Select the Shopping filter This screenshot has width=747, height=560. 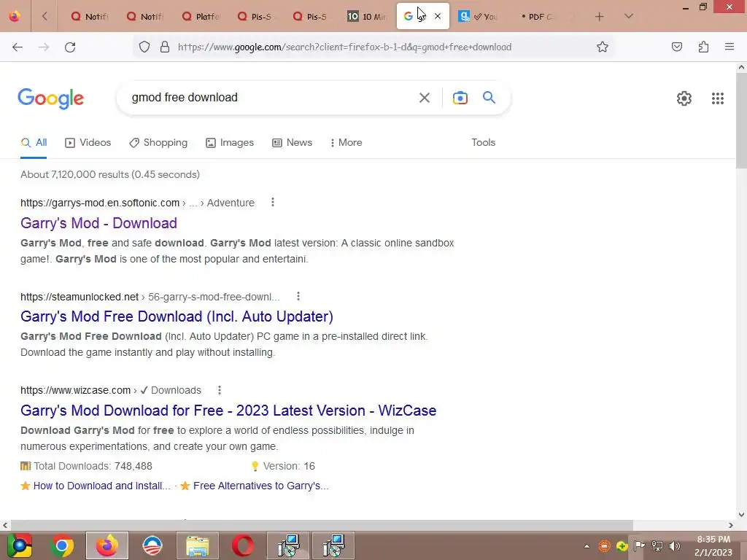(158, 142)
